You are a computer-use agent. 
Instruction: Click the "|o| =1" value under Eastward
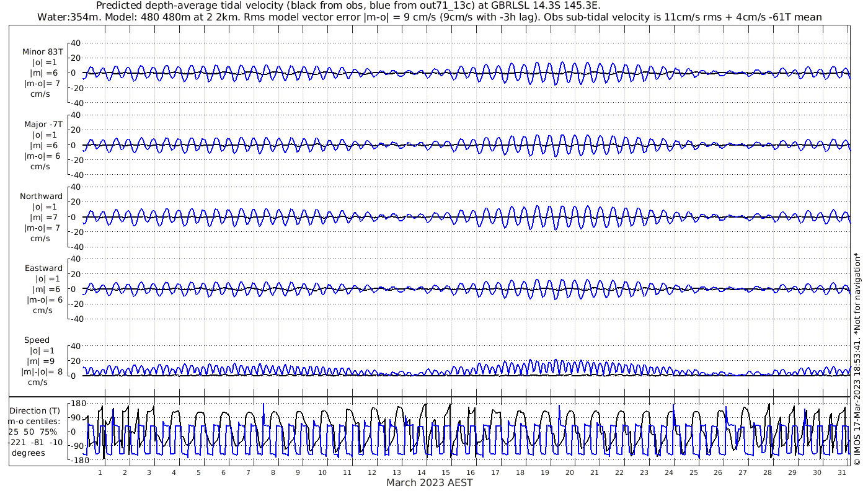47,279
